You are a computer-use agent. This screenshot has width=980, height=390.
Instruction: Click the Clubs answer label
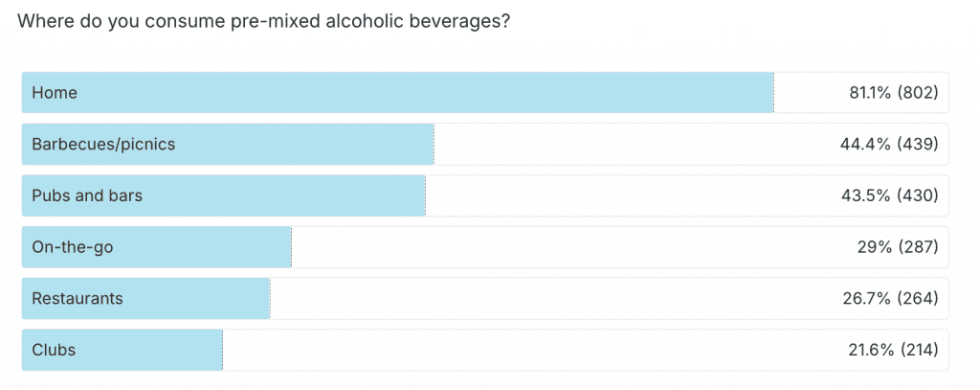54,350
